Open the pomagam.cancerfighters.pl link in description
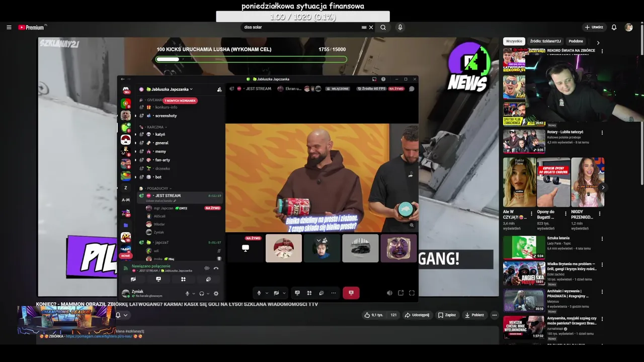 tap(99, 336)
